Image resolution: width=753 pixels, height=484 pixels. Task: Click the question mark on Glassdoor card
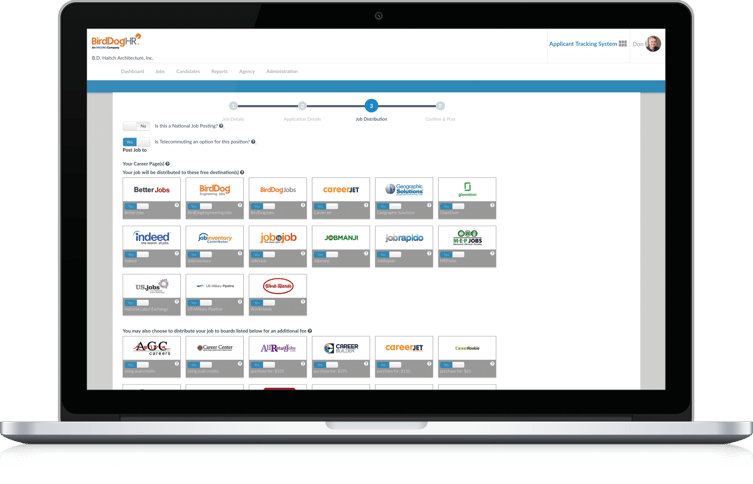click(492, 205)
